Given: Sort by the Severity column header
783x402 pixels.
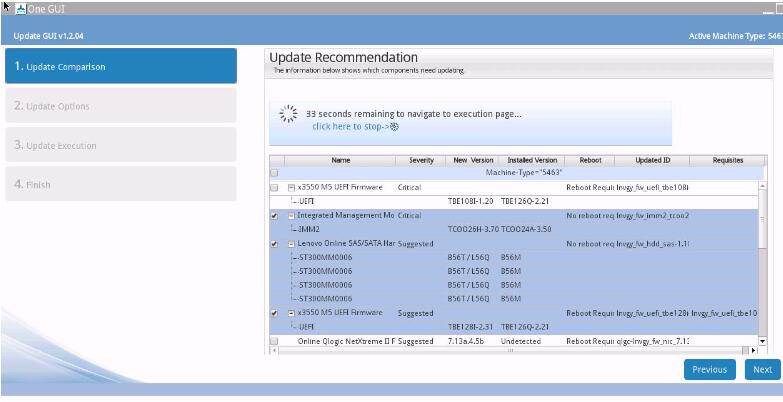Looking at the screenshot, I should tap(421, 160).
